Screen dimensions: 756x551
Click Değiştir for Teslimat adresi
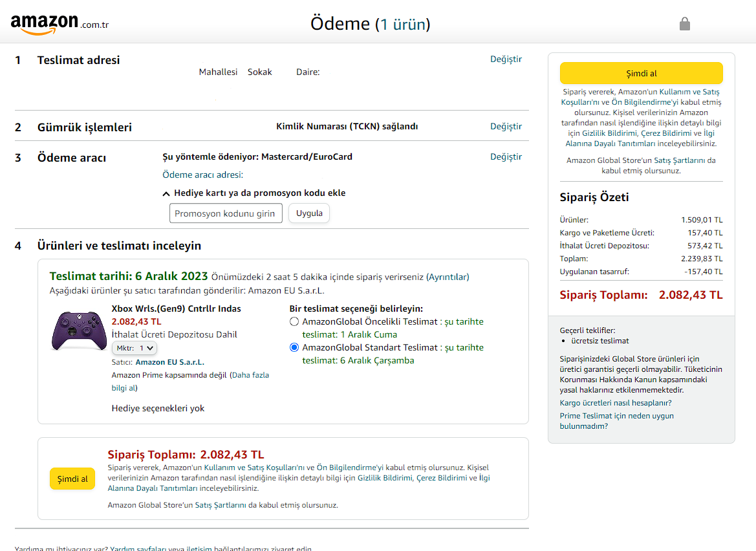pos(506,59)
